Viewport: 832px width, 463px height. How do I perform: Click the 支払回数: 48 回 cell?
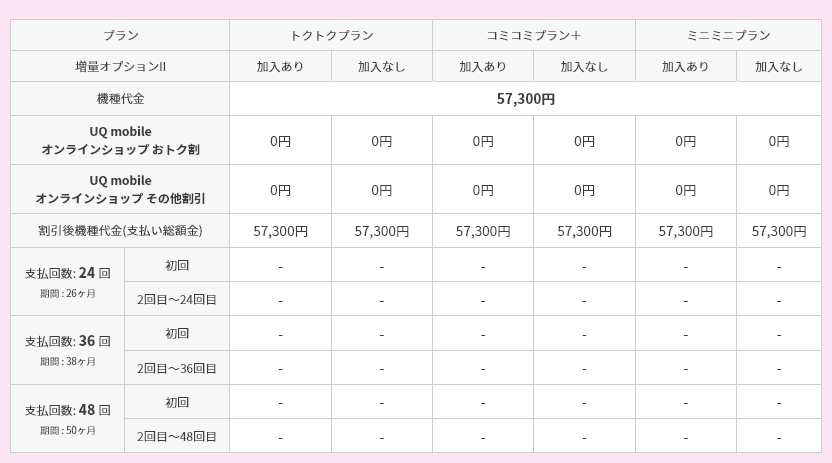(67, 418)
